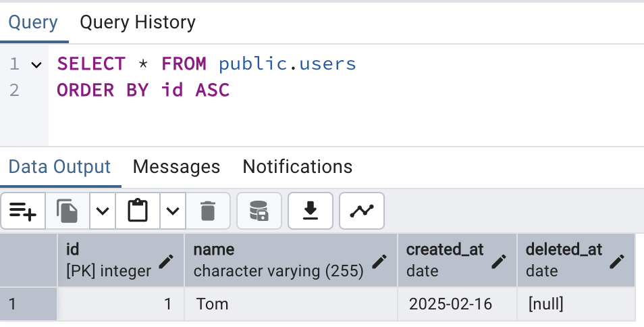Click the Paste rows clipboard icon

[138, 211]
